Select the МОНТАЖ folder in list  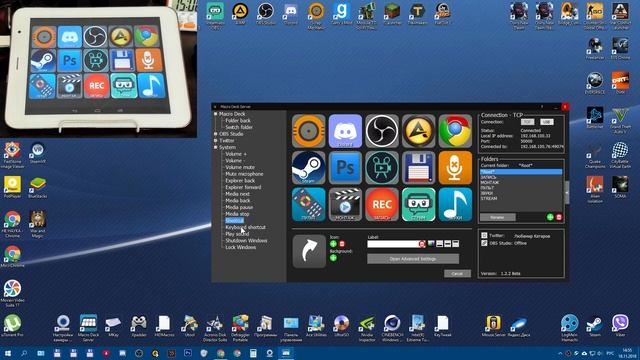521,182
